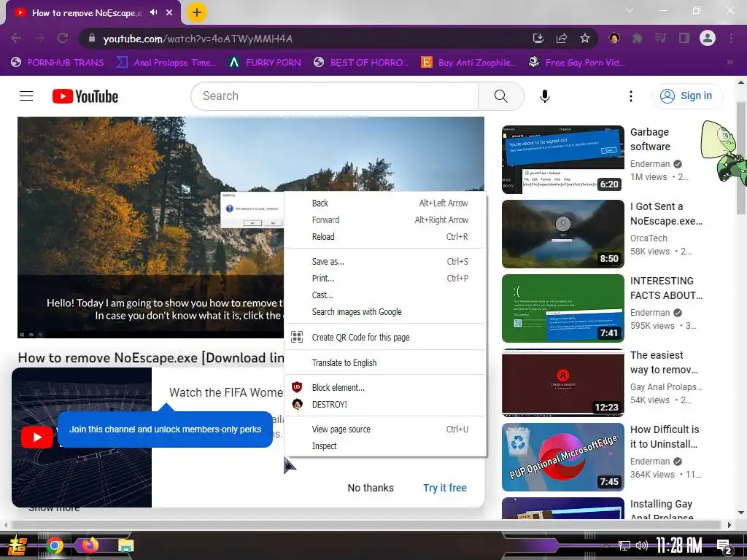Open the Extensions puzzle icon

[x=638, y=38]
